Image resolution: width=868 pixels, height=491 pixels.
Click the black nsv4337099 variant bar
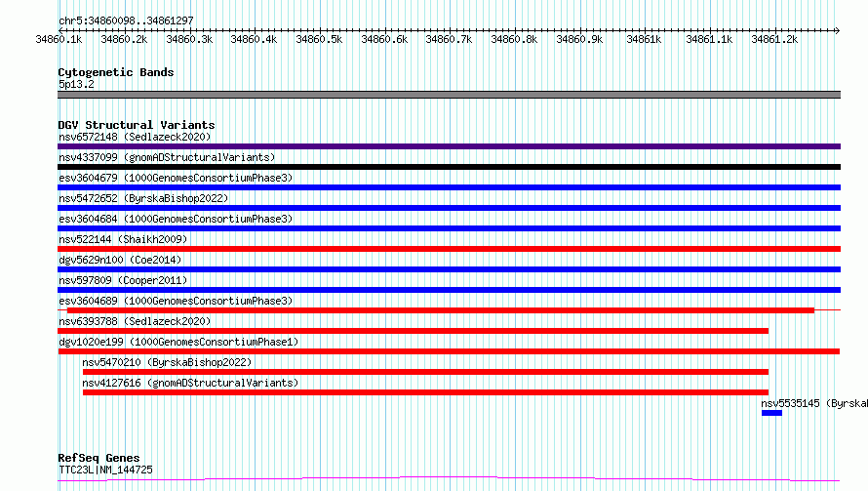[x=449, y=167]
